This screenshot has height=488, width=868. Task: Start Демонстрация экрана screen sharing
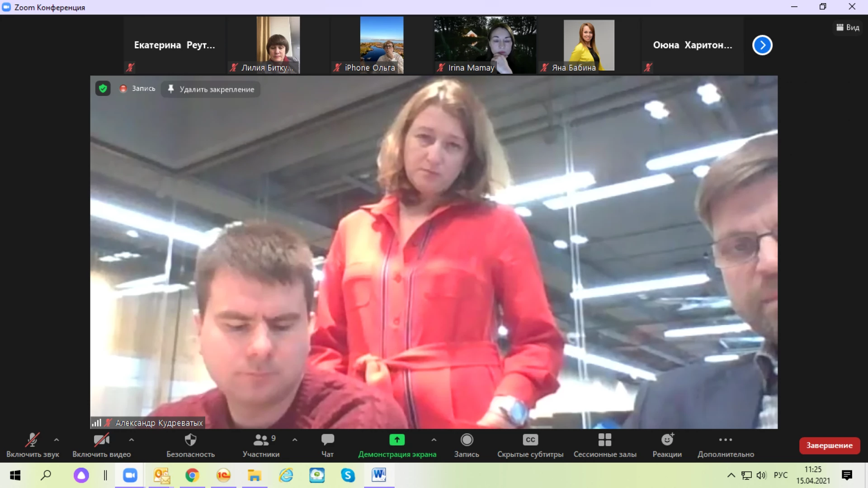coord(397,445)
